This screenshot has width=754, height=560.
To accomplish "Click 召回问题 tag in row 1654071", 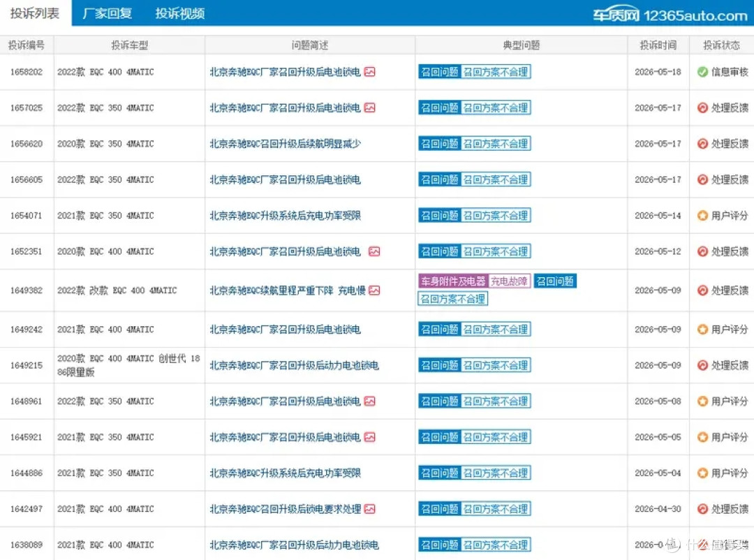I will pos(440,216).
